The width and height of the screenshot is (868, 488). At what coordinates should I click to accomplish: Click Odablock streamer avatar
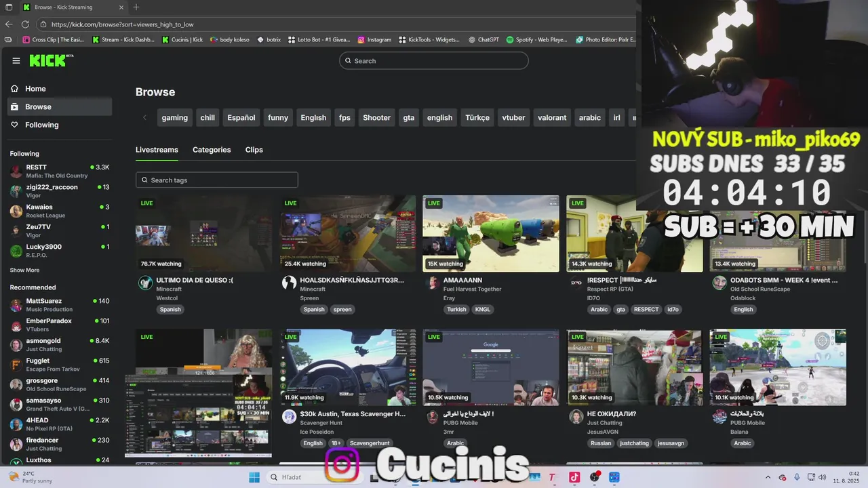[719, 283]
